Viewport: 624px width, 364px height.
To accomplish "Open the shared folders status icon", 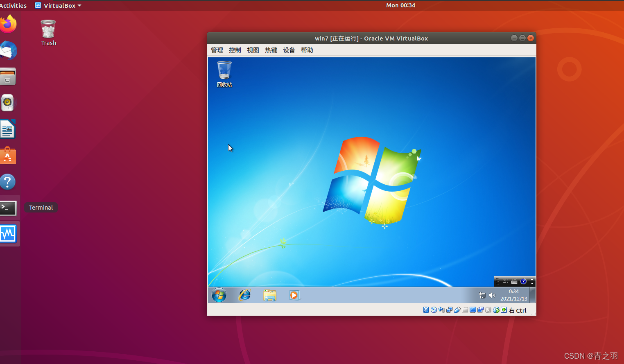I will (465, 310).
